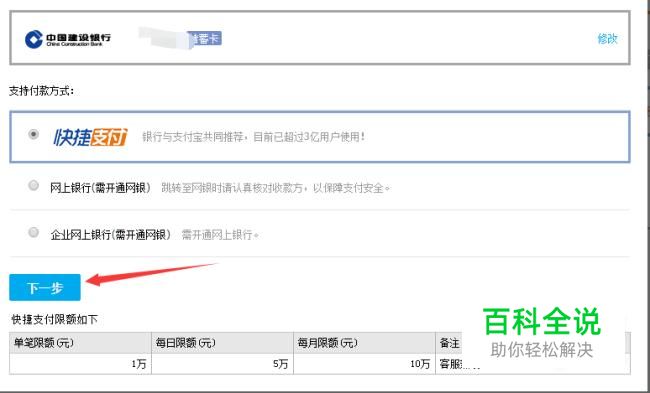
Task: Click the China Construction Bank logo
Action: coord(68,39)
